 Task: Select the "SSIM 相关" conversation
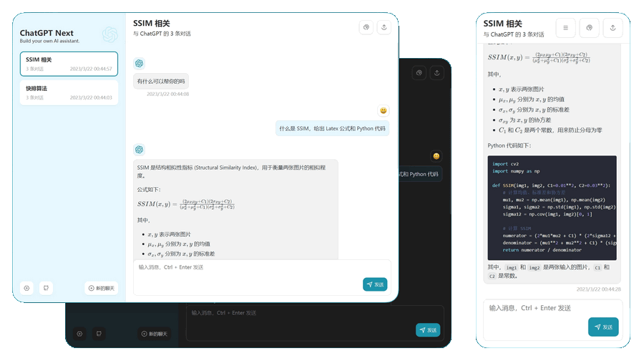(69, 64)
